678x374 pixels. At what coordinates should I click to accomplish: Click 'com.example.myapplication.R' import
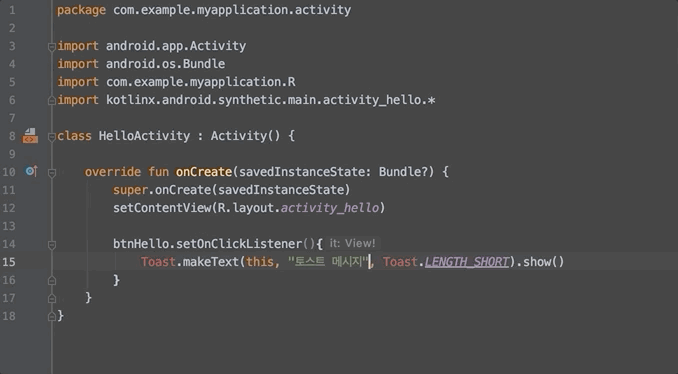(x=201, y=82)
